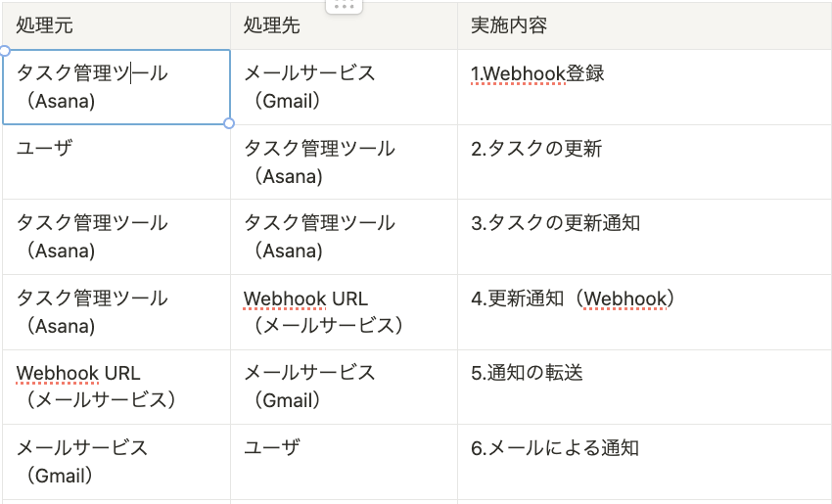The image size is (832, 504).
Task: Click the 6.メールによる通知 cell
Action: [645, 462]
